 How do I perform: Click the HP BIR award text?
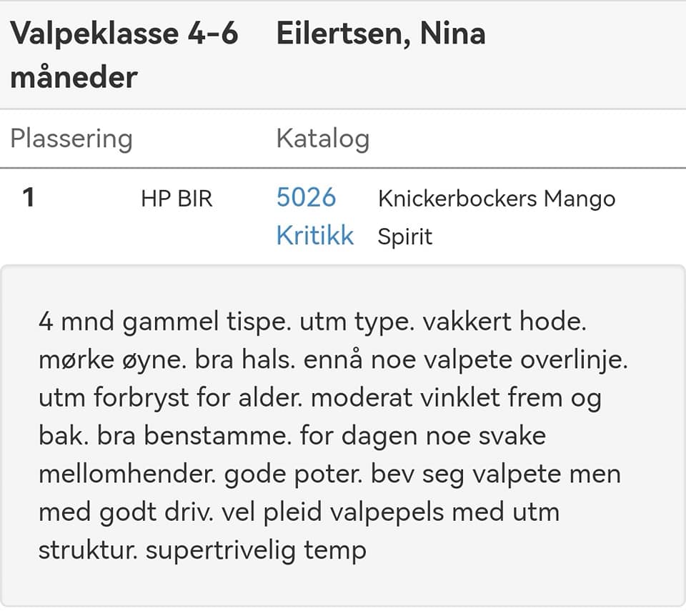click(177, 199)
